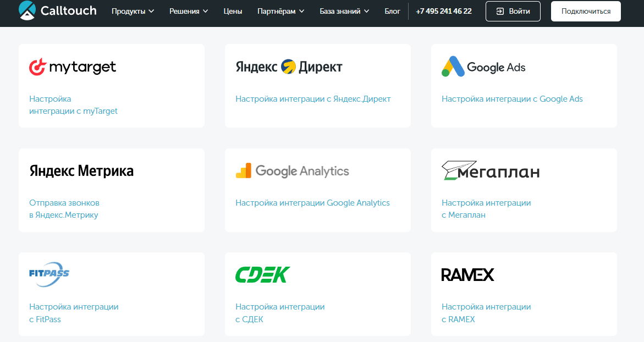Open Настройка интеграции с Яндекс.Директ link
The image size is (644, 342).
tap(313, 99)
